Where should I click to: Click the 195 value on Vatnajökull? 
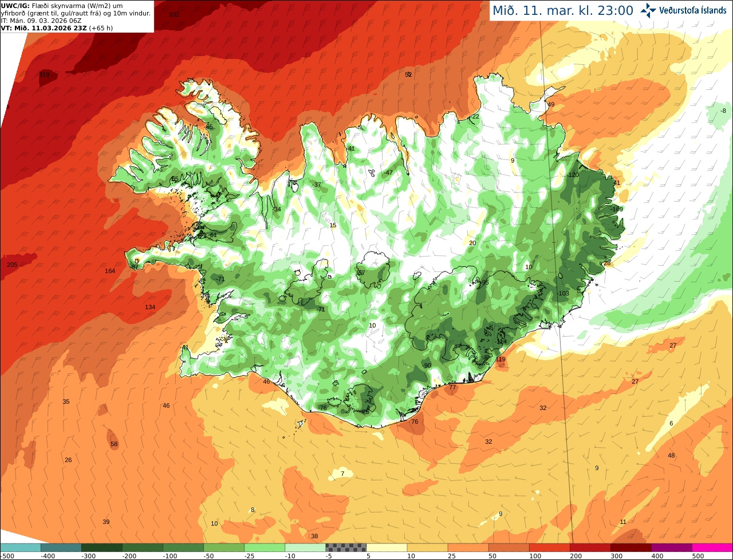click(484, 282)
